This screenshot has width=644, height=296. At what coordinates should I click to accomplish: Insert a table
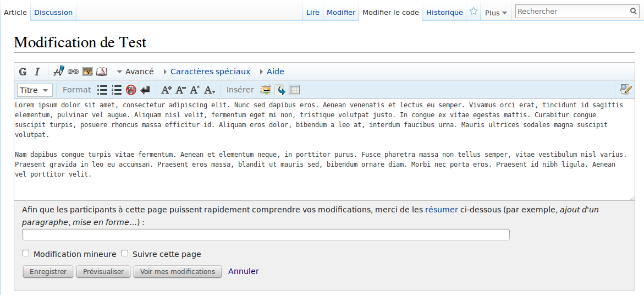point(294,90)
